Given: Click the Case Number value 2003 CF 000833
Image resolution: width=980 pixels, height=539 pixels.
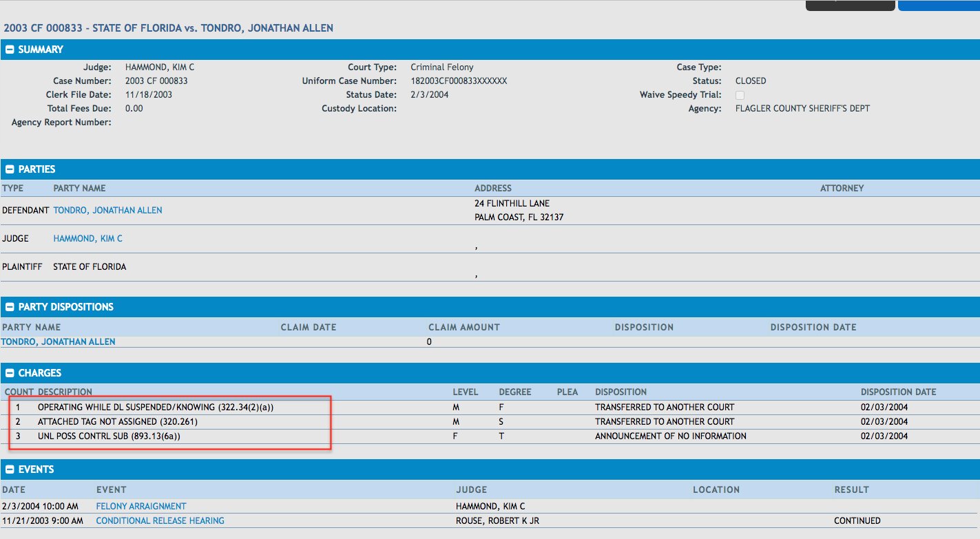Looking at the screenshot, I should pos(156,81).
